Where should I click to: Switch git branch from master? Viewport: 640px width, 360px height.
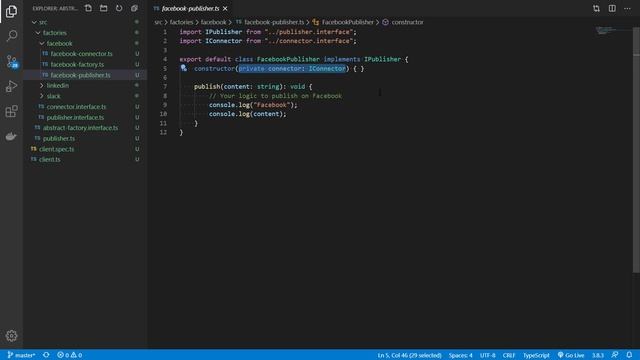click(21, 355)
